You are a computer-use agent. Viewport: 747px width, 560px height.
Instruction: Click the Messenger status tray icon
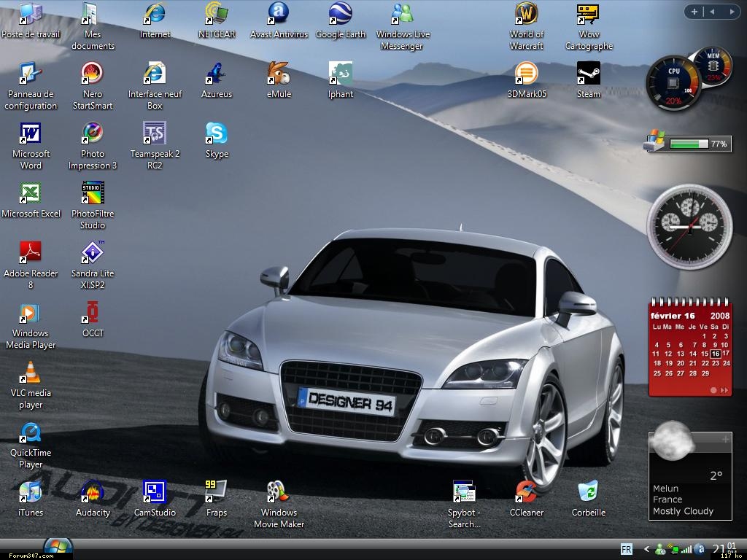tap(660, 550)
